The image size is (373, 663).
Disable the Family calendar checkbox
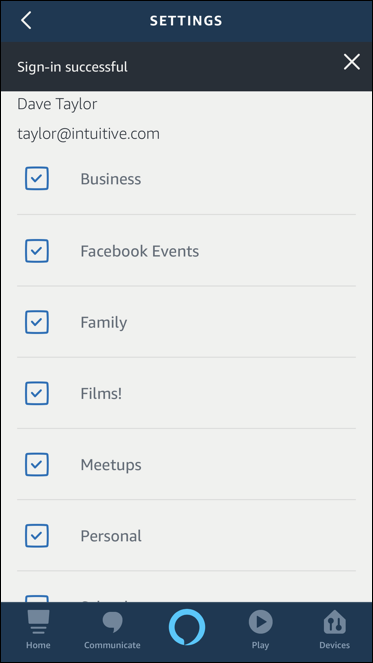point(37,322)
